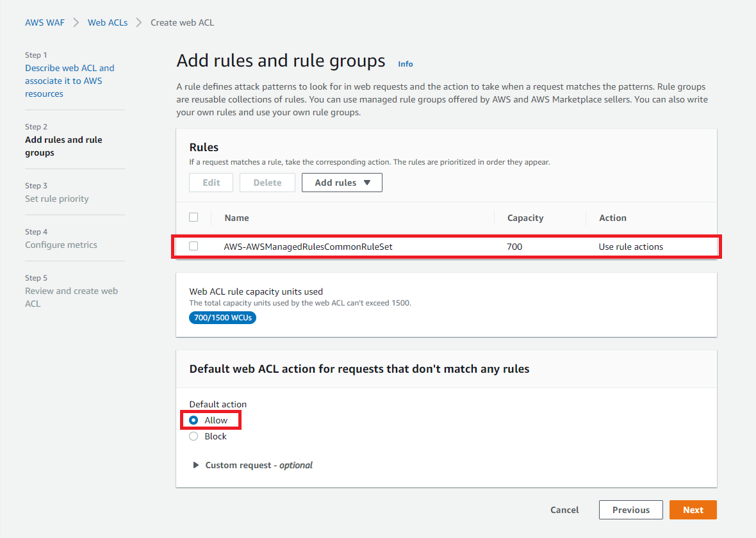
Task: Navigate to AWS WAF breadcrumb
Action: pos(45,22)
